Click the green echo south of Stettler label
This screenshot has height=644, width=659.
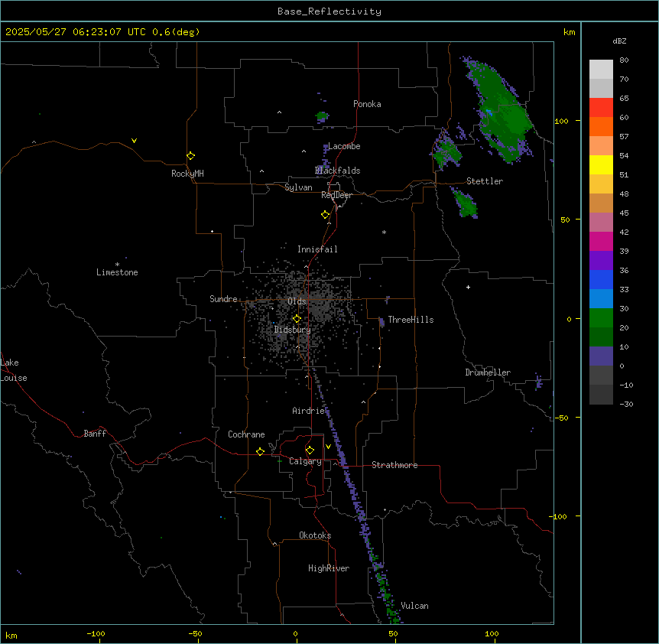pos(466,203)
